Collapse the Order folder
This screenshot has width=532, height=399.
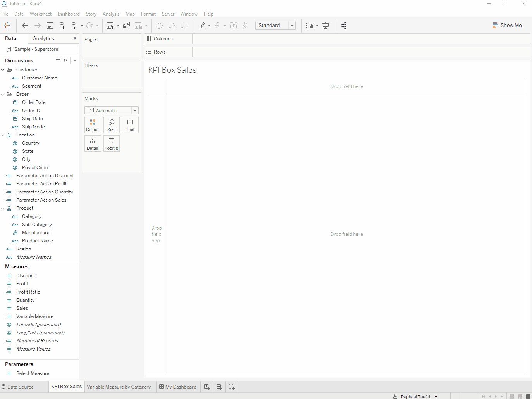click(x=3, y=95)
